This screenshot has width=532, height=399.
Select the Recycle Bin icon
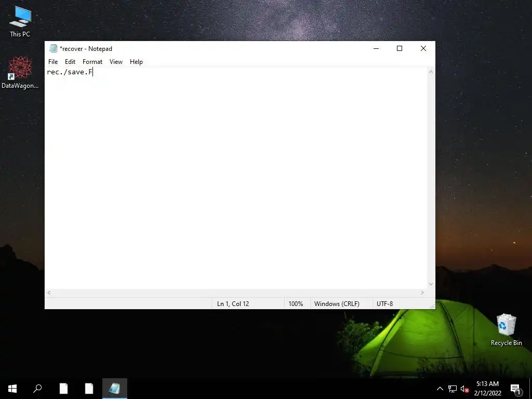pos(506,330)
